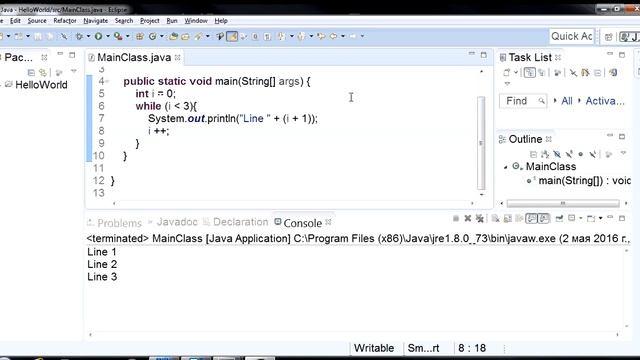Screen dimensions: 640x360
Task: Toggle Mark Occurrences highlighter in toolbar
Action: 232,36
